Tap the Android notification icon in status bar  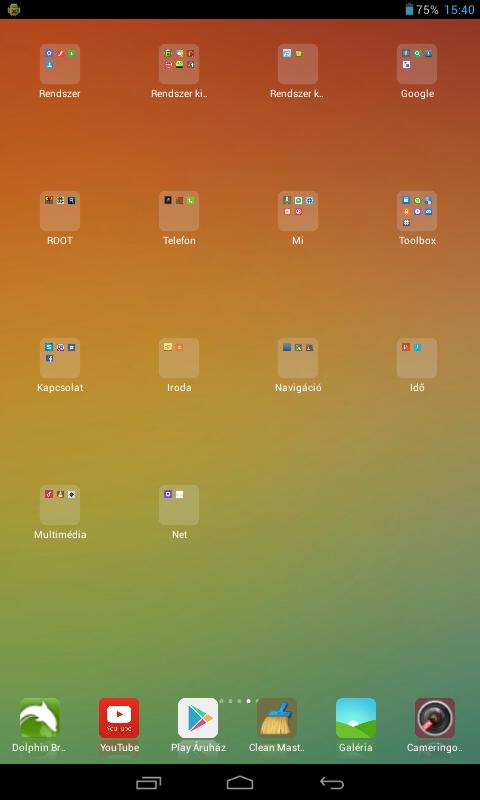coord(14,9)
